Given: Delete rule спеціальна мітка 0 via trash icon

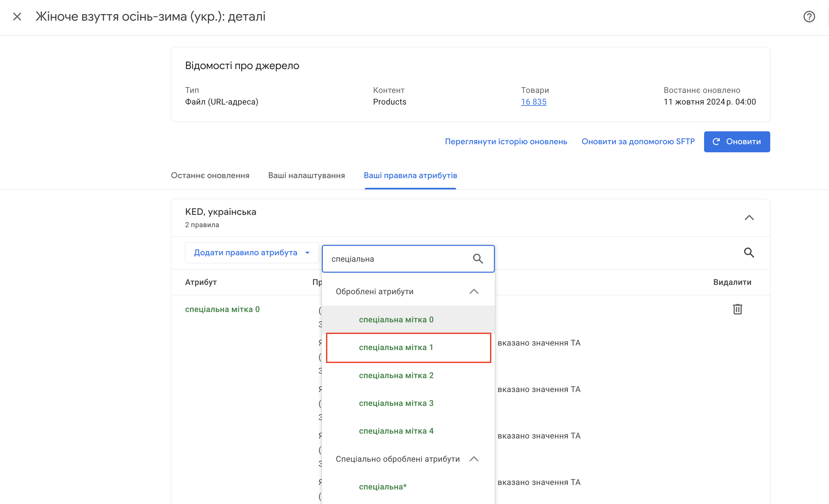Looking at the screenshot, I should (737, 309).
